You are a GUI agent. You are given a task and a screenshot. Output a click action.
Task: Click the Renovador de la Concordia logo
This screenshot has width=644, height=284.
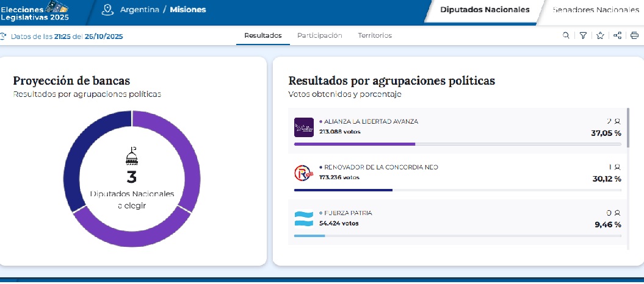pos(303,173)
